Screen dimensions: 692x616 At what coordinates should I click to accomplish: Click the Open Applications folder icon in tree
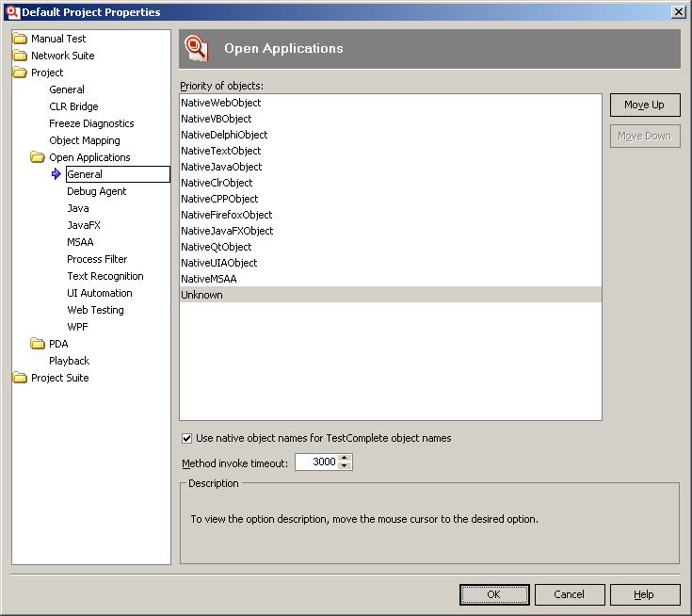[x=38, y=157]
